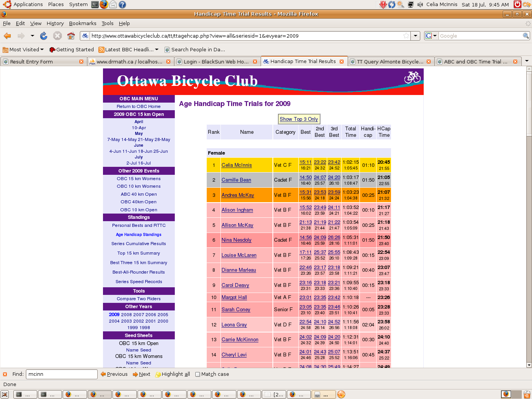Close the Result Entry Form tab
This screenshot has width=532, height=399.
point(81,62)
